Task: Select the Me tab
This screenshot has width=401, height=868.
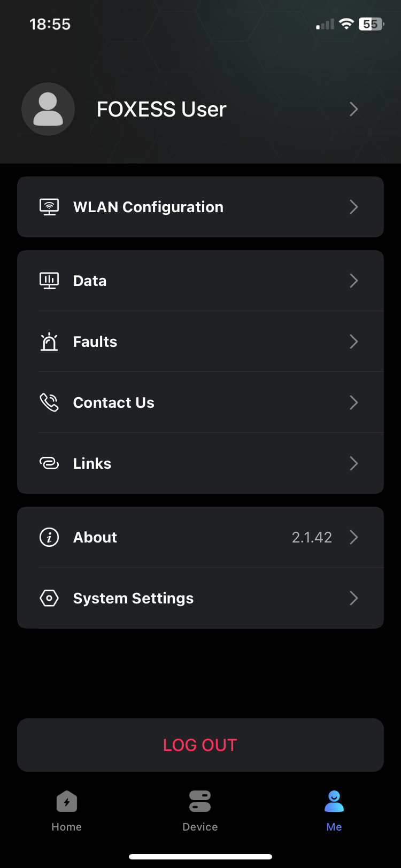Action: point(334,811)
